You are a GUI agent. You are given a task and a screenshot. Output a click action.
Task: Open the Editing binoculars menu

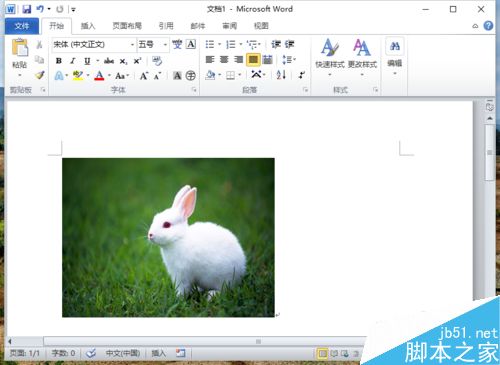395,55
